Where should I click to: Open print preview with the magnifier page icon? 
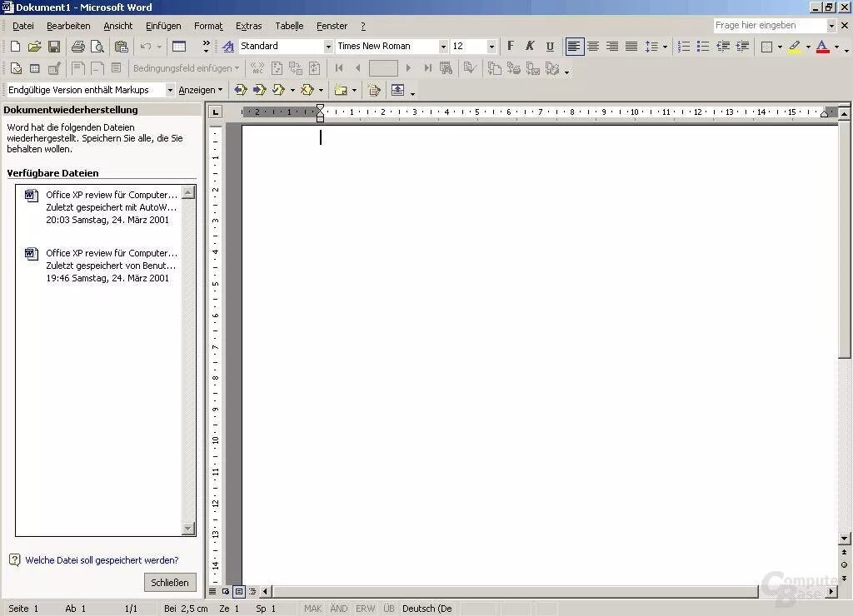pyautogui.click(x=97, y=47)
